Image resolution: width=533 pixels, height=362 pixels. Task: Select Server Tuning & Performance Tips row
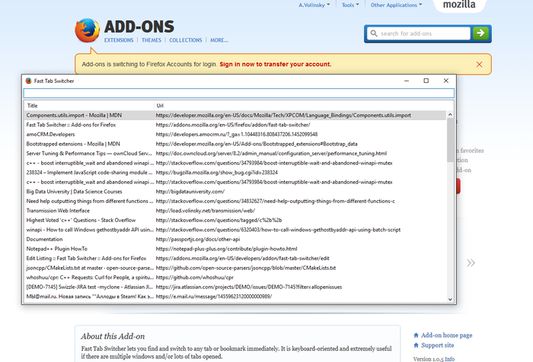(235, 153)
